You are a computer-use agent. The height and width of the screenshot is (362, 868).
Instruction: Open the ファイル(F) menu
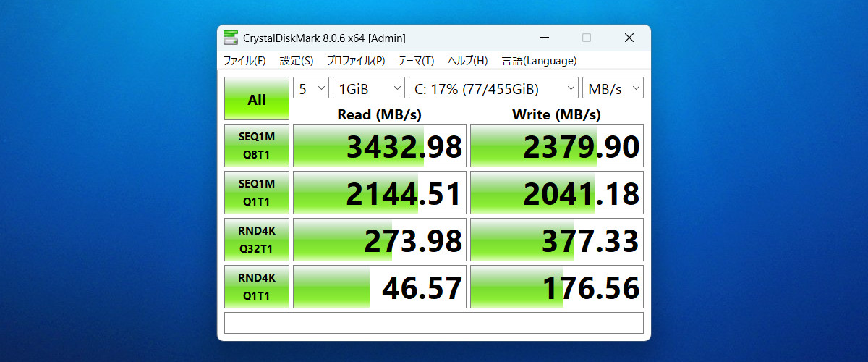coord(244,61)
